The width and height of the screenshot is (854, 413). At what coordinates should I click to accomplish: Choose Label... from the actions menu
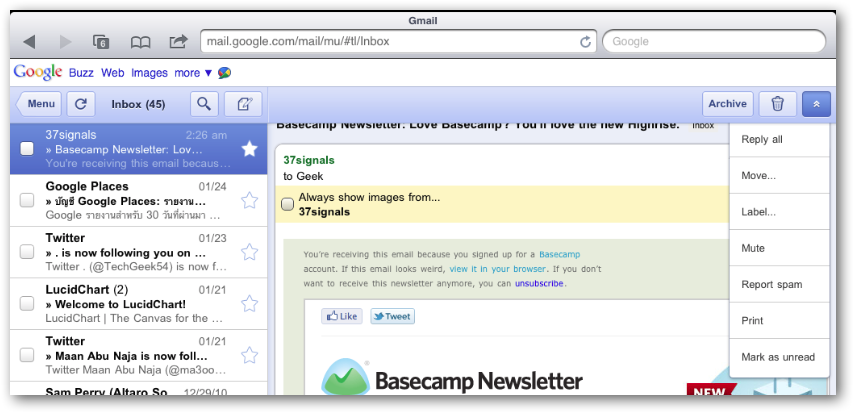coord(779,212)
